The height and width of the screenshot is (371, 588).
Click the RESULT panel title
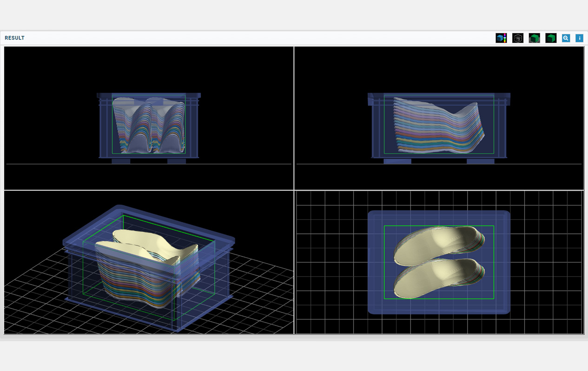[14, 38]
